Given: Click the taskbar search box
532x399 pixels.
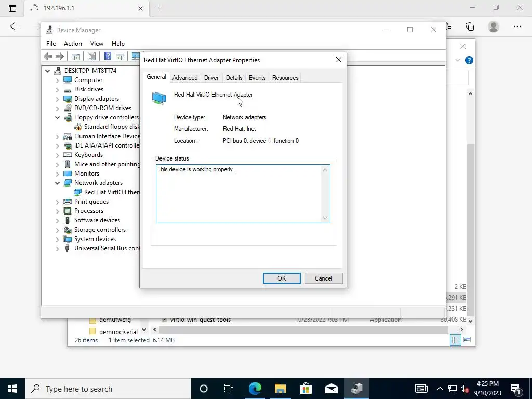Looking at the screenshot, I should click(x=108, y=389).
